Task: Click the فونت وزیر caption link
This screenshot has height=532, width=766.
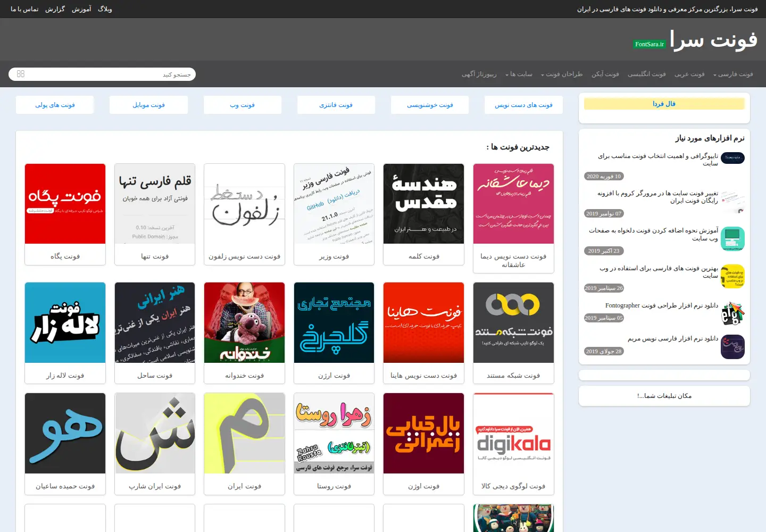Action: (x=334, y=256)
